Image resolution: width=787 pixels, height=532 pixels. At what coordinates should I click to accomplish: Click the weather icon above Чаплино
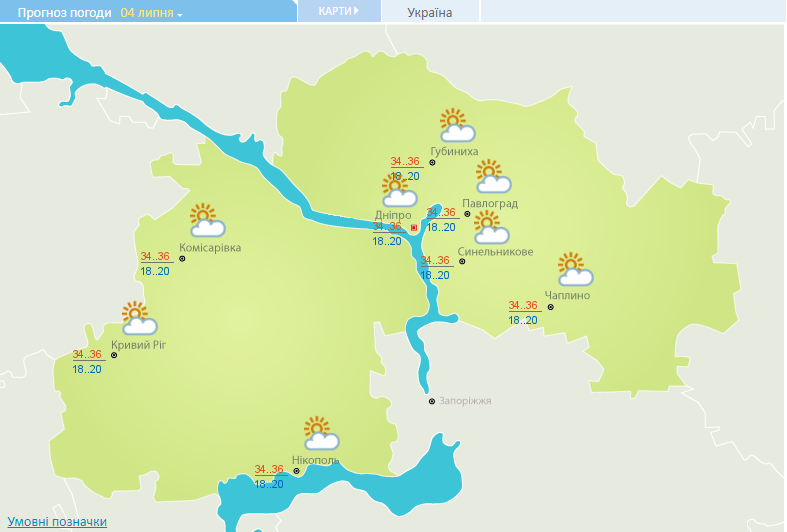tap(574, 270)
